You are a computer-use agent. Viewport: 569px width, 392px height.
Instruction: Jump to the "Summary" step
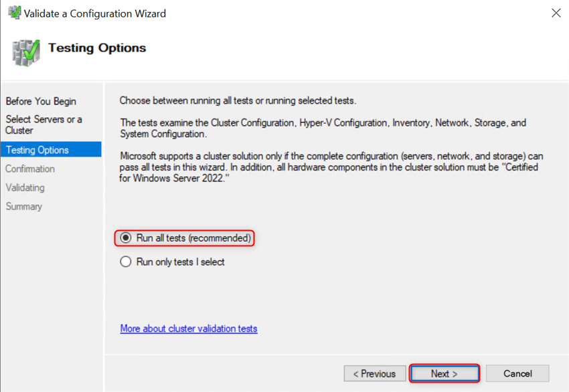click(23, 206)
